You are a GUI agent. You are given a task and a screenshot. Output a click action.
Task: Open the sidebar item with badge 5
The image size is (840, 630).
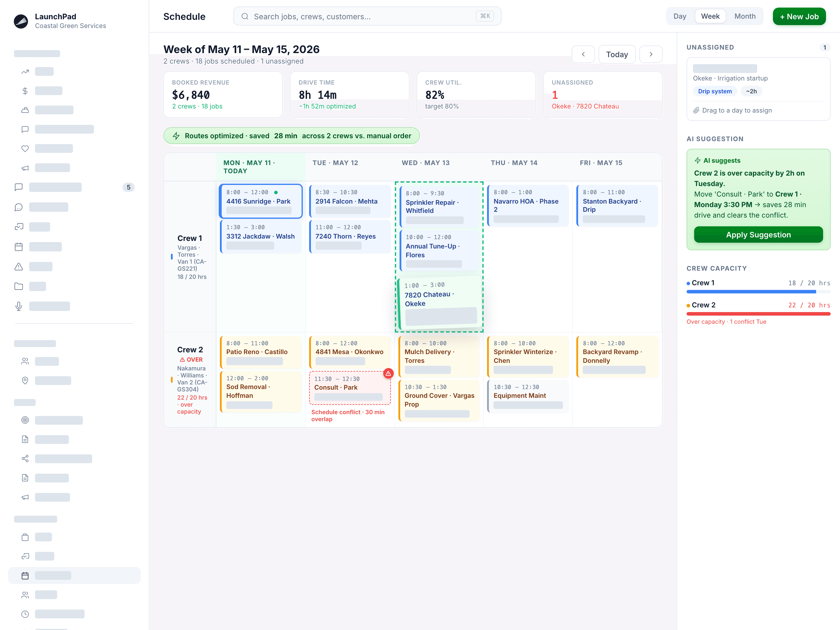tap(74, 187)
